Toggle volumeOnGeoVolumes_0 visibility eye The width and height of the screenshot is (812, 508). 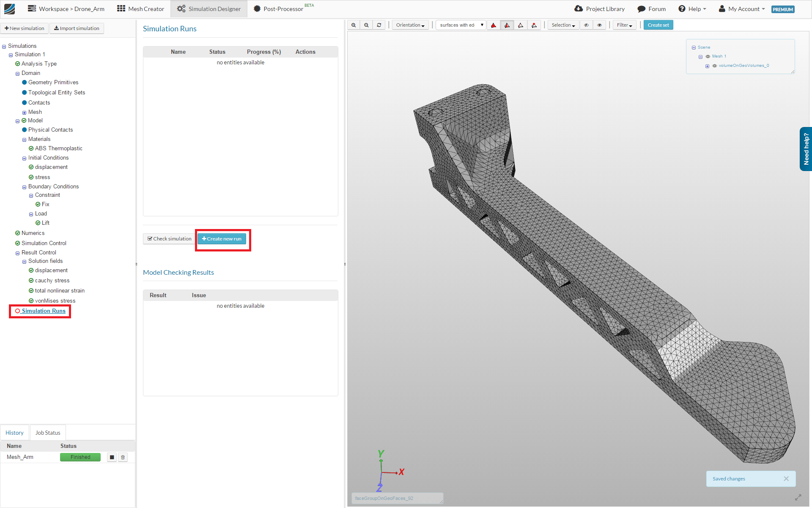pyautogui.click(x=715, y=66)
